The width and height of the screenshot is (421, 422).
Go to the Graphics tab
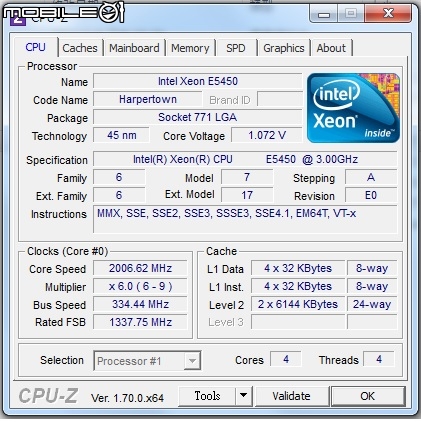pos(284,48)
